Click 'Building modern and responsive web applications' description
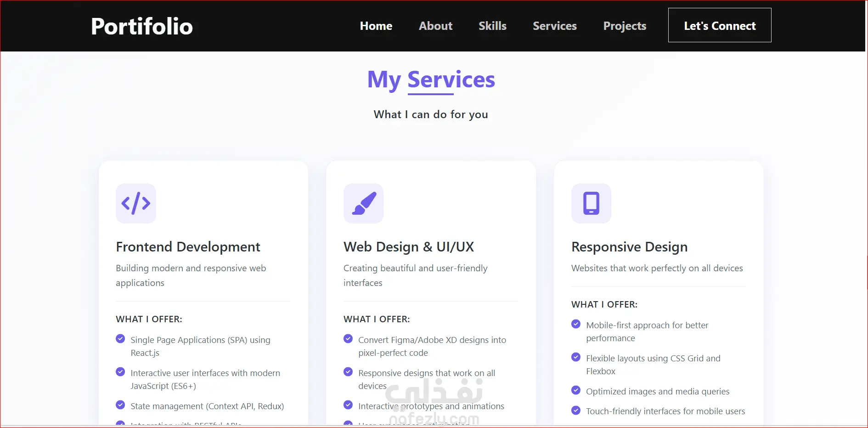Image resolution: width=868 pixels, height=428 pixels. tap(191, 275)
